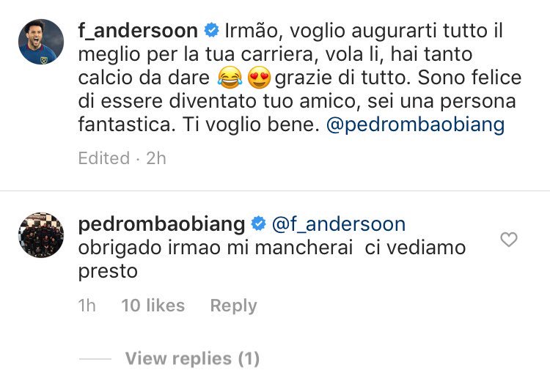This screenshot has height=392, width=550.
Task: Click the Edited 2h timestamp
Action: point(122,158)
